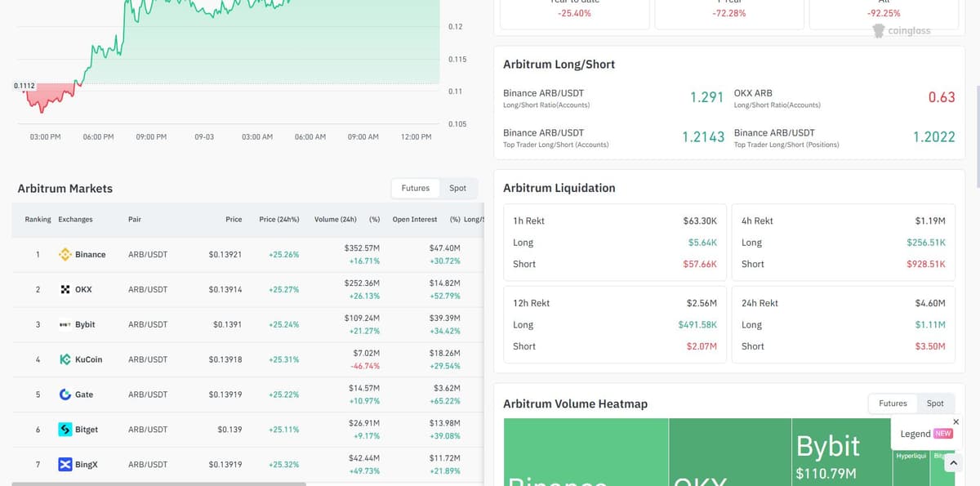Click the OKX exchange logo icon
The image size is (980, 486).
[65, 290]
